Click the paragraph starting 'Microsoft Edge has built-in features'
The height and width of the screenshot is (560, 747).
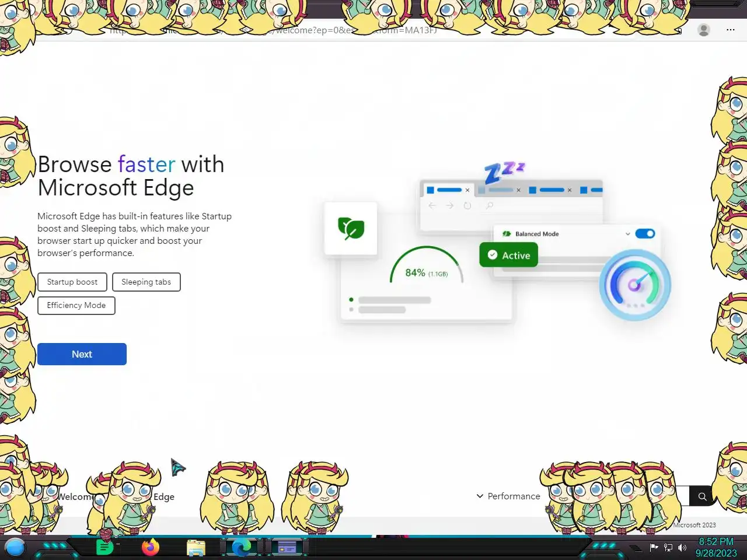135,235
